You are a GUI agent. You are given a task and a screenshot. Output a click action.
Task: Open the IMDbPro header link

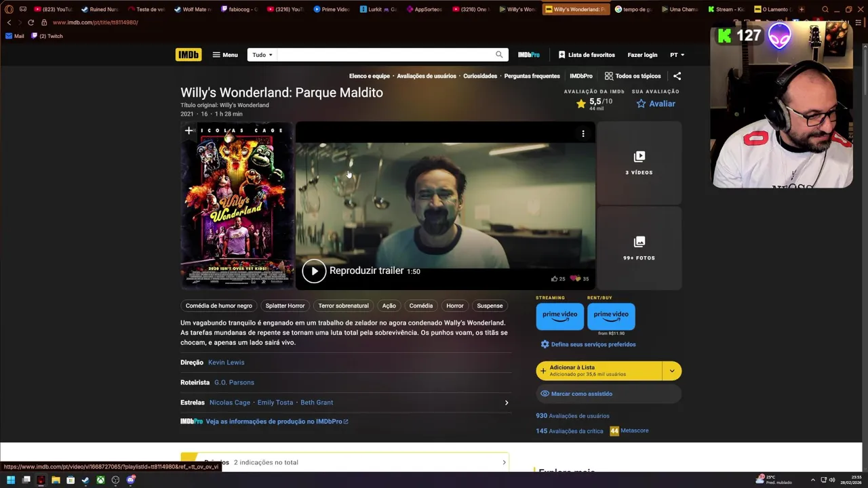coord(529,55)
